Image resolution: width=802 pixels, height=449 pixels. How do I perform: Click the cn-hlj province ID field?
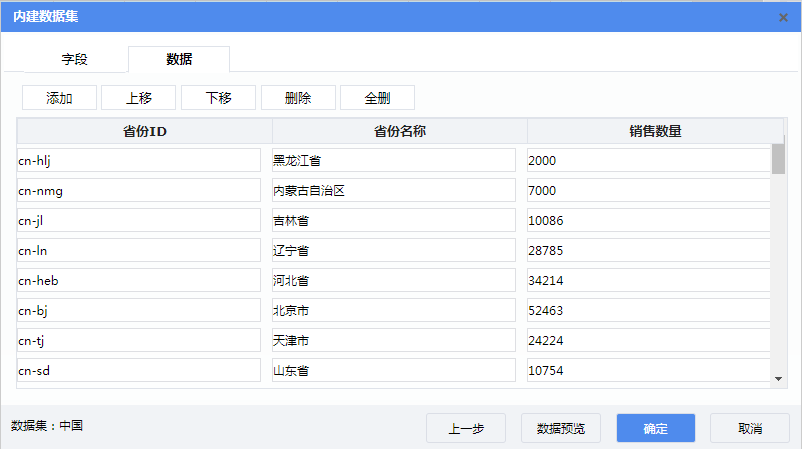tap(138, 161)
